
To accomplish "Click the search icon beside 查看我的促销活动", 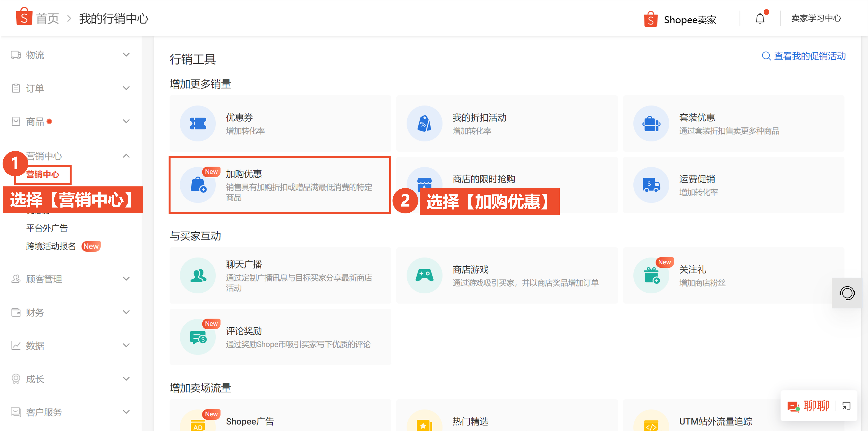I will point(766,56).
